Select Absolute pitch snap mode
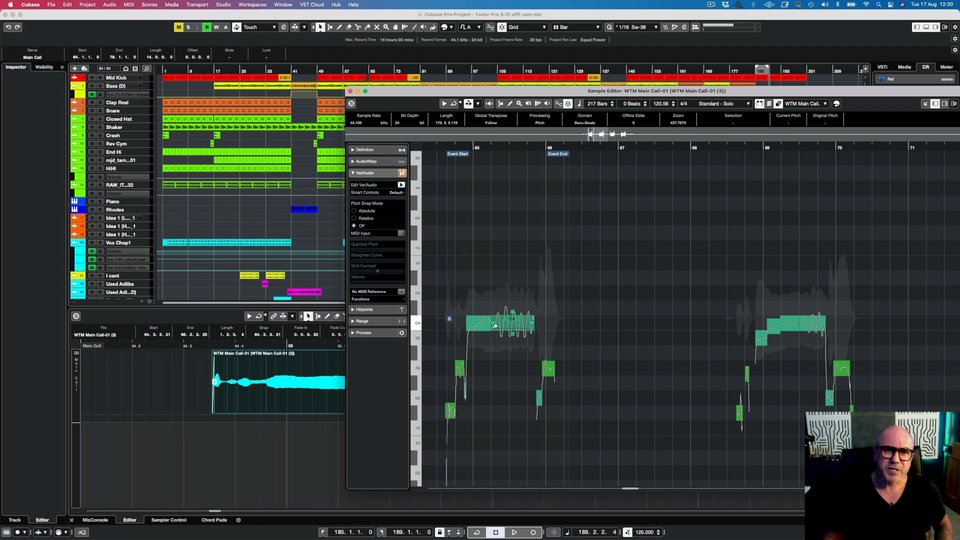Screen dimensions: 960x540 [x=354, y=211]
